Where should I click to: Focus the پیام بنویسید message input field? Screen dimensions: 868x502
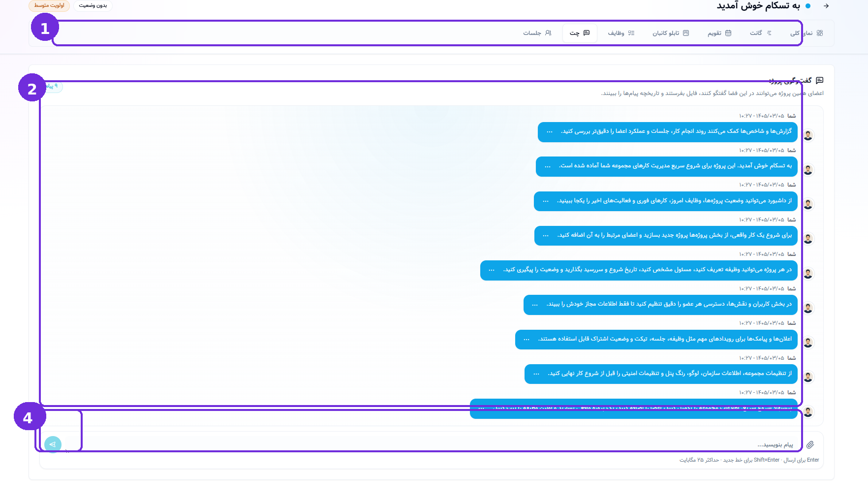point(433,444)
